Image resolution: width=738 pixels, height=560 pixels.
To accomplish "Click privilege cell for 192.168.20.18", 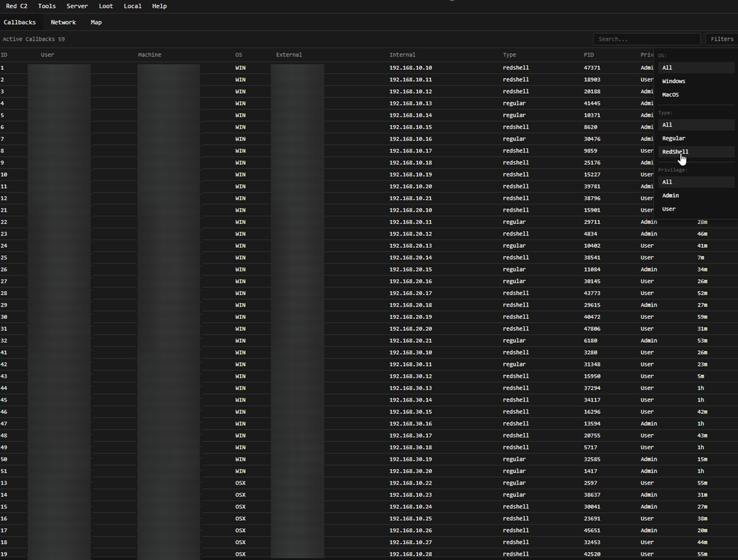I will [649, 305].
